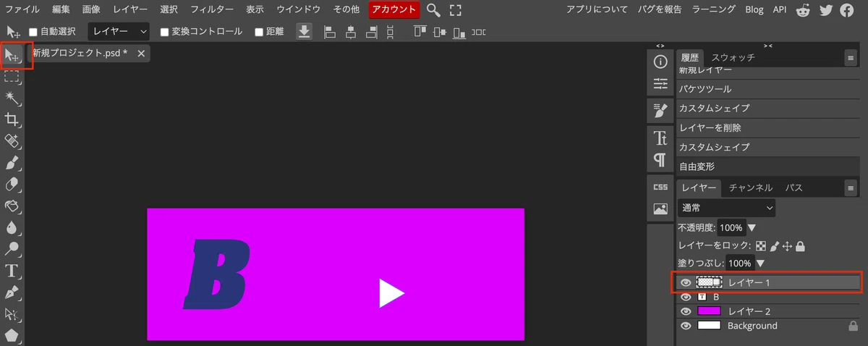Hide レイヤー 2 with its eye icon
This screenshot has height=346, width=868.
click(686, 311)
